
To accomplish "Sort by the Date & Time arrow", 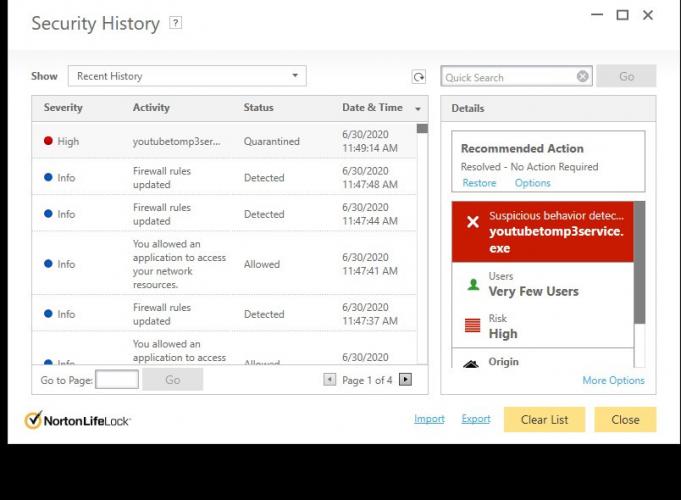I will tap(418, 109).
